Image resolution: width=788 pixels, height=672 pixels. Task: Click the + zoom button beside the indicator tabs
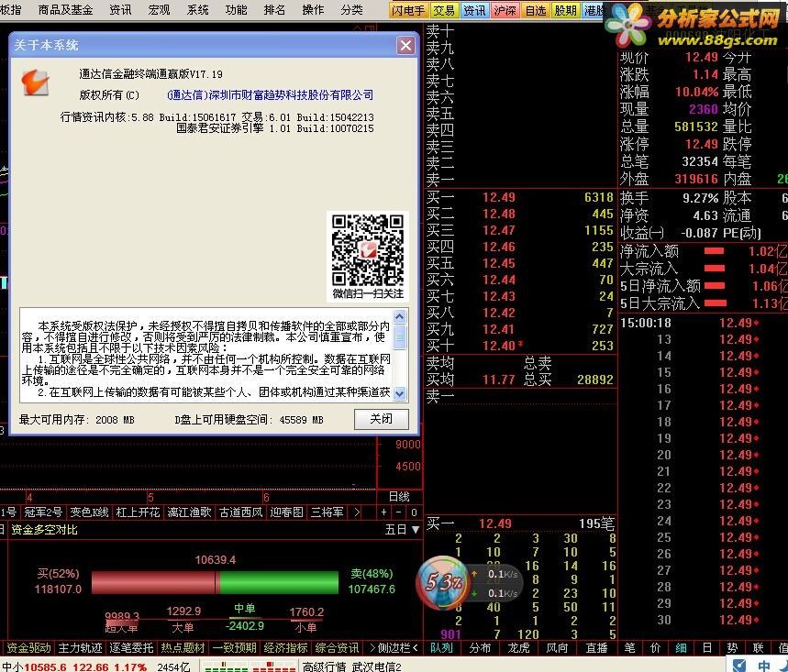[x=384, y=512]
